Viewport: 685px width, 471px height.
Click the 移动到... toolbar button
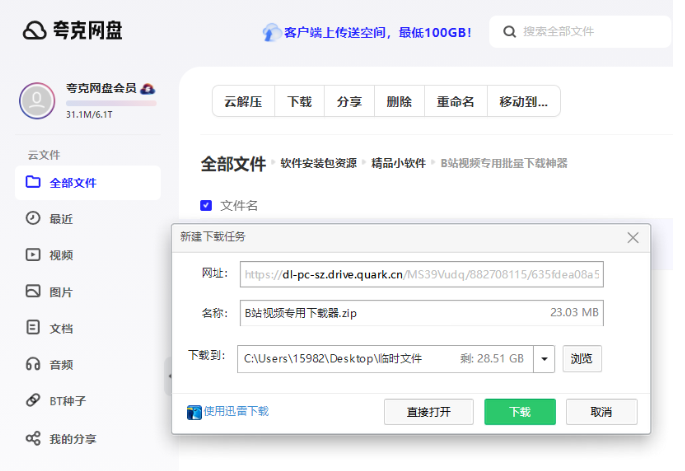point(523,101)
